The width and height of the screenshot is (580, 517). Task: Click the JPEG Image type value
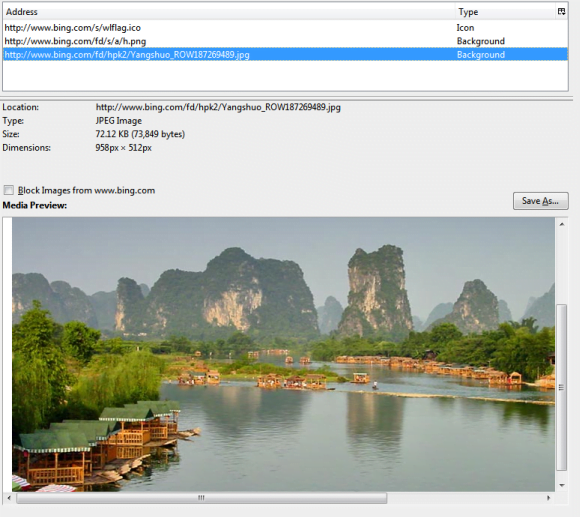coord(119,121)
